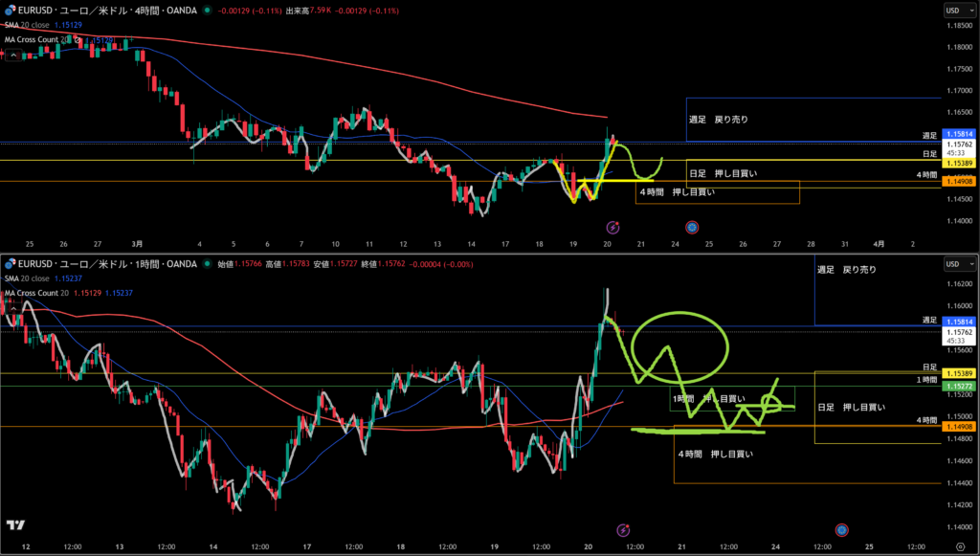Click the EURUSD symbol flag icon on upper chart
The width and height of the screenshot is (980, 556).
pos(10,11)
